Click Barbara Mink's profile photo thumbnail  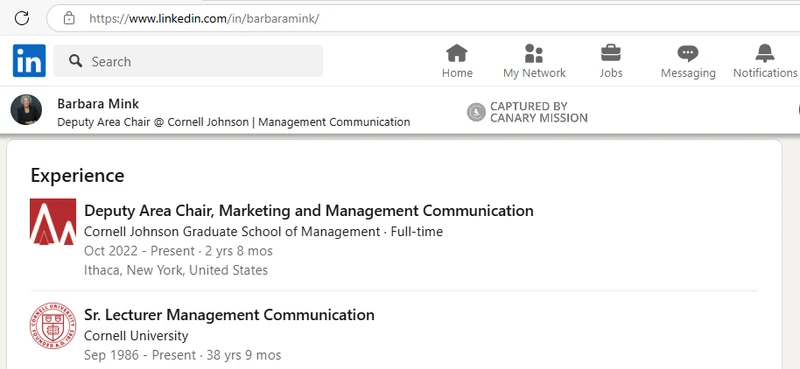pos(26,110)
